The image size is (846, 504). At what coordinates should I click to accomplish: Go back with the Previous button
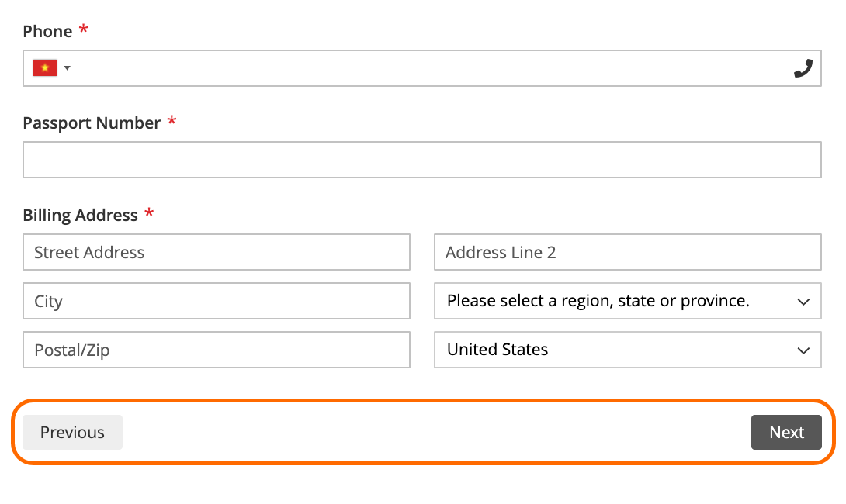[72, 433]
